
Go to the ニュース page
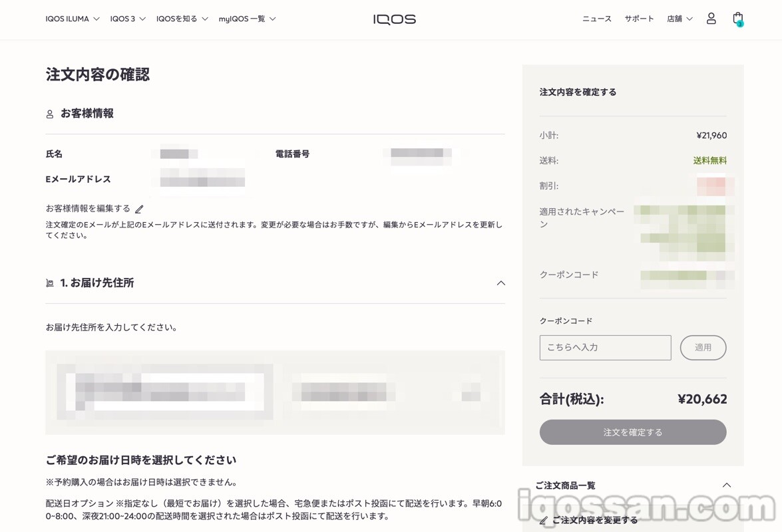[596, 19]
